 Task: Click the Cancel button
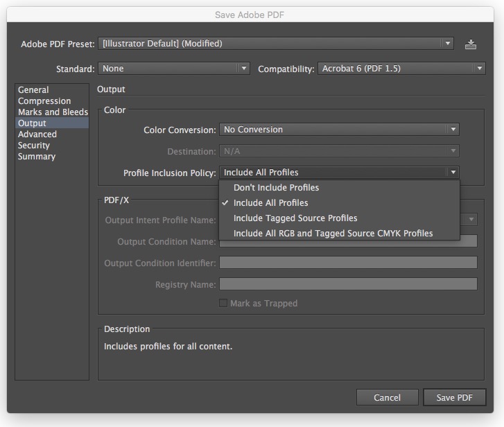pos(388,397)
